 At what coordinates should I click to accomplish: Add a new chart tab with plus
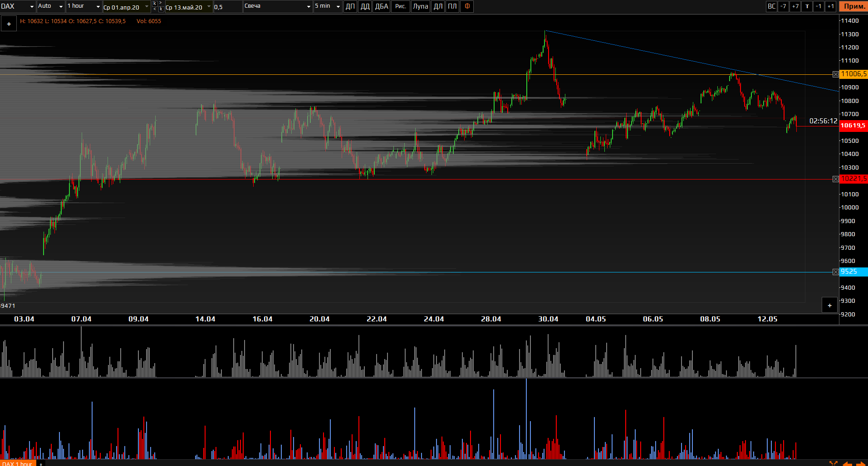tap(41, 464)
